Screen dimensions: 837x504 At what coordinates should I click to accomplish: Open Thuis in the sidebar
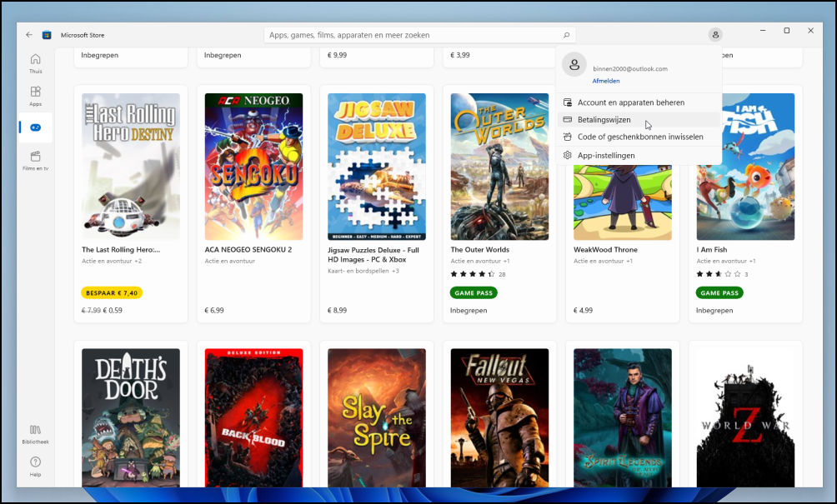coord(35,63)
